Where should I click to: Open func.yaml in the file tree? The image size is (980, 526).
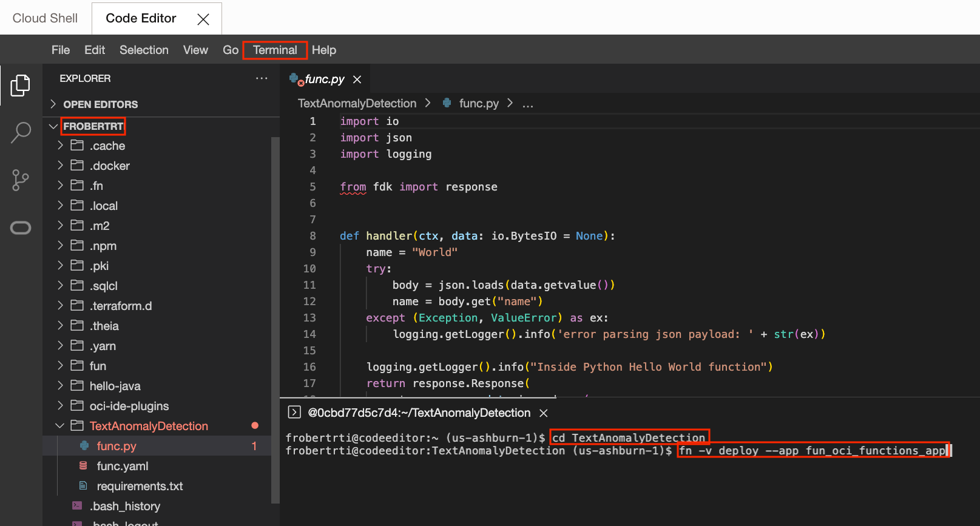click(x=122, y=466)
